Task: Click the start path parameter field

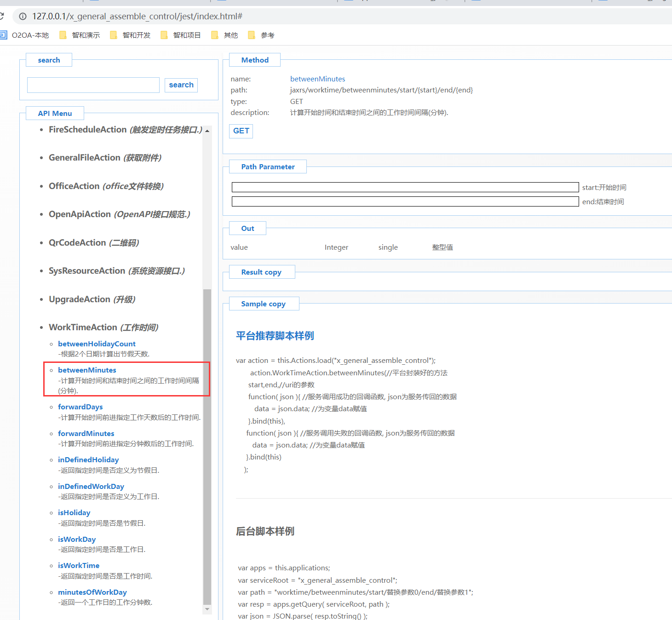Action: pyautogui.click(x=405, y=187)
